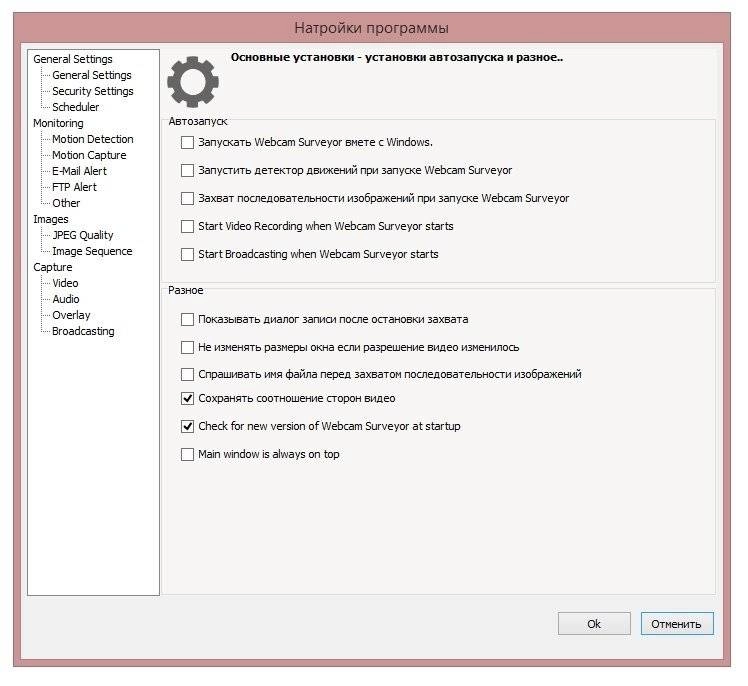Disable Check for new version at startup

point(187,426)
